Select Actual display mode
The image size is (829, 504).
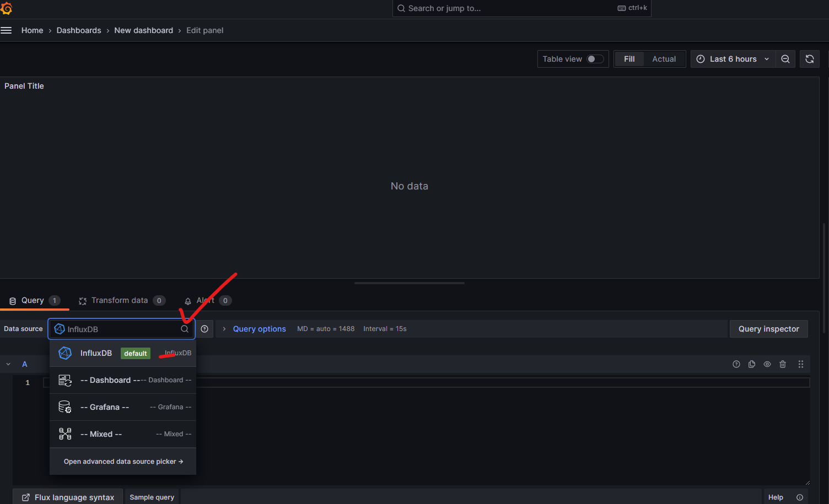click(664, 59)
